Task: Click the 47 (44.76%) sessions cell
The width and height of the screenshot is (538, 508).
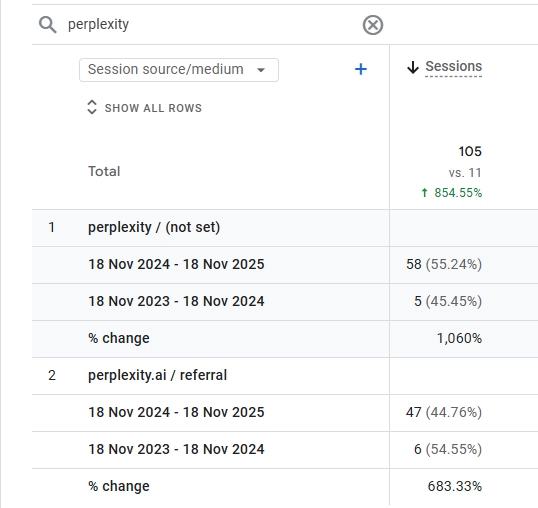Action: pyautogui.click(x=444, y=412)
